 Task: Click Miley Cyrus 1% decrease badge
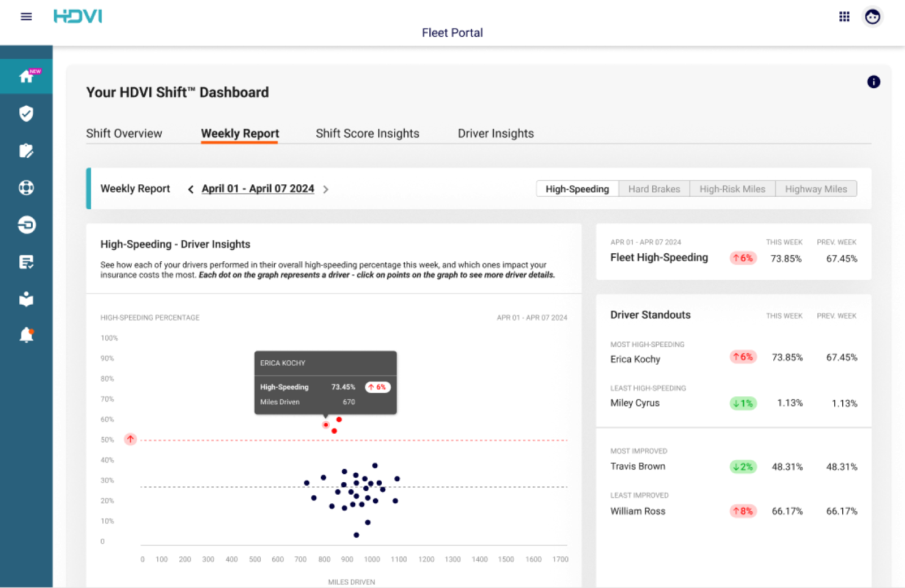coord(743,404)
